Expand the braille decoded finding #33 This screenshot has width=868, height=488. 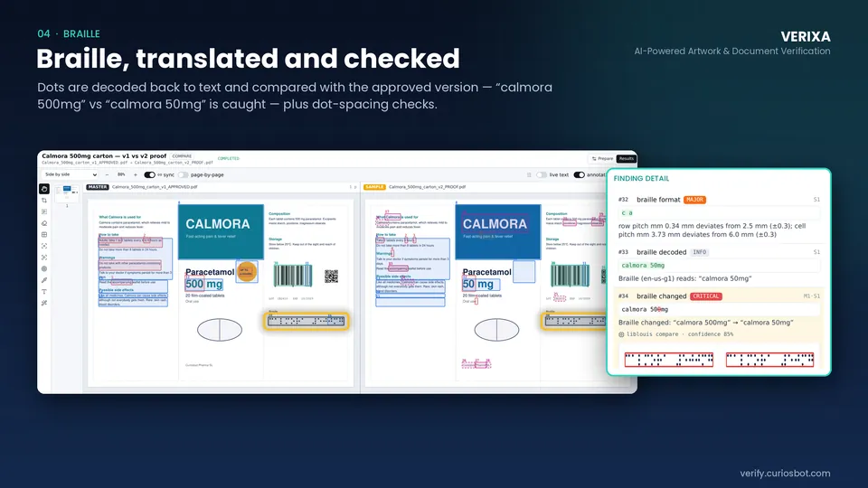coord(719,252)
